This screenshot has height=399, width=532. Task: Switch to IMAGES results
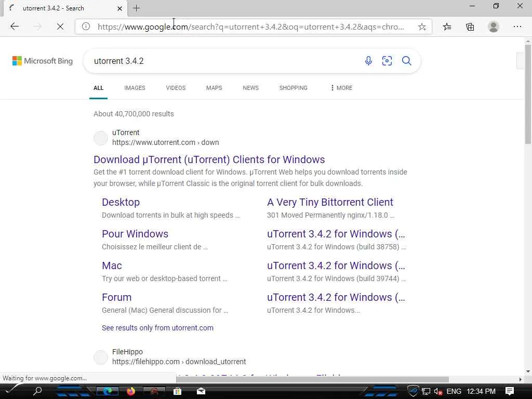point(135,88)
